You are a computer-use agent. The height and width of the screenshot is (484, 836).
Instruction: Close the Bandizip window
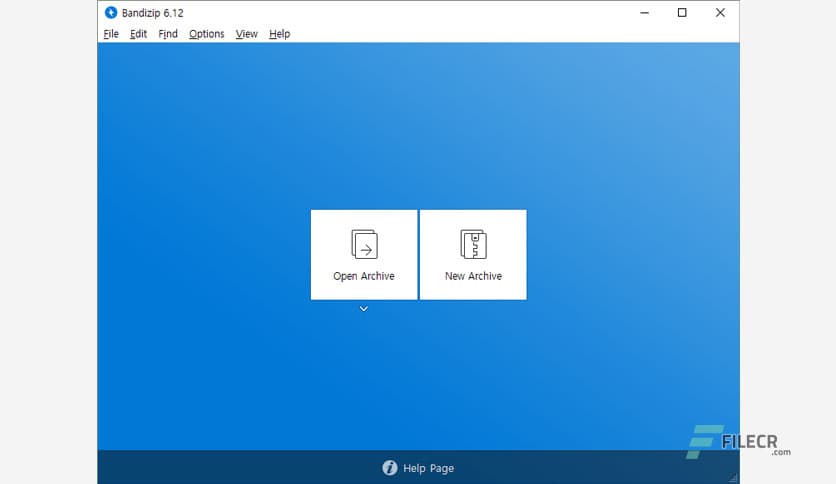[720, 12]
